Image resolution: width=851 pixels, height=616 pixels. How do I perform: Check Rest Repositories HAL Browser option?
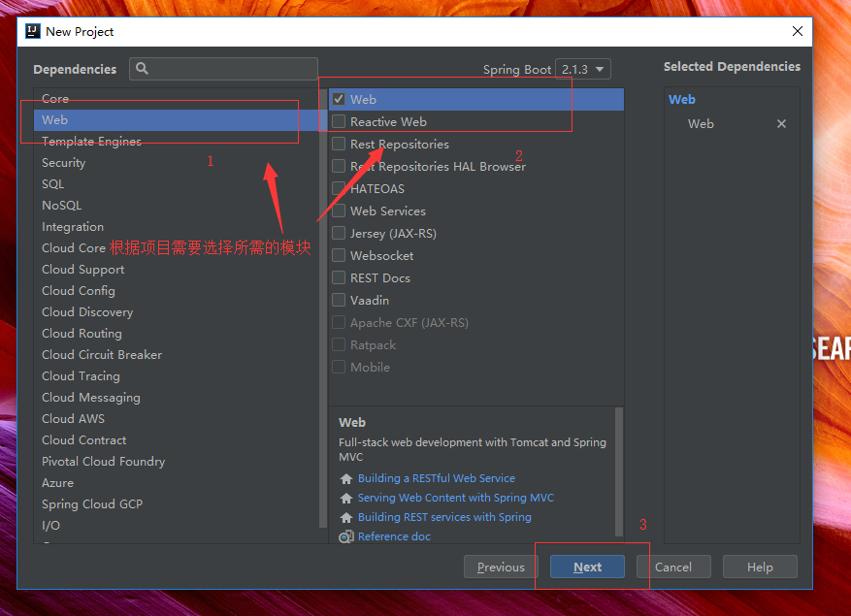(339, 166)
